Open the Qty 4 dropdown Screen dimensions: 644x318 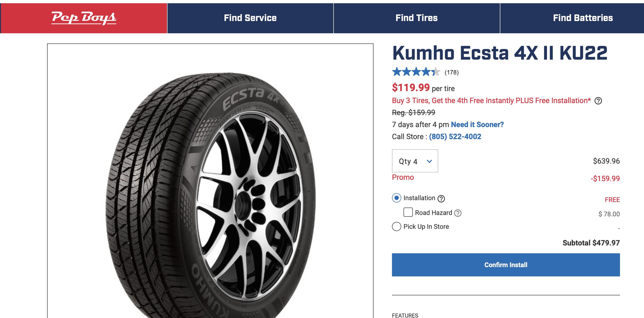point(415,161)
